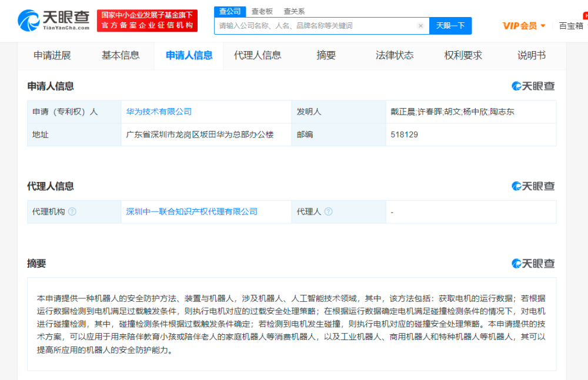Image resolution: width=588 pixels, height=380 pixels.
Task: Switch to the 申请人信息 tab
Action: tap(189, 56)
